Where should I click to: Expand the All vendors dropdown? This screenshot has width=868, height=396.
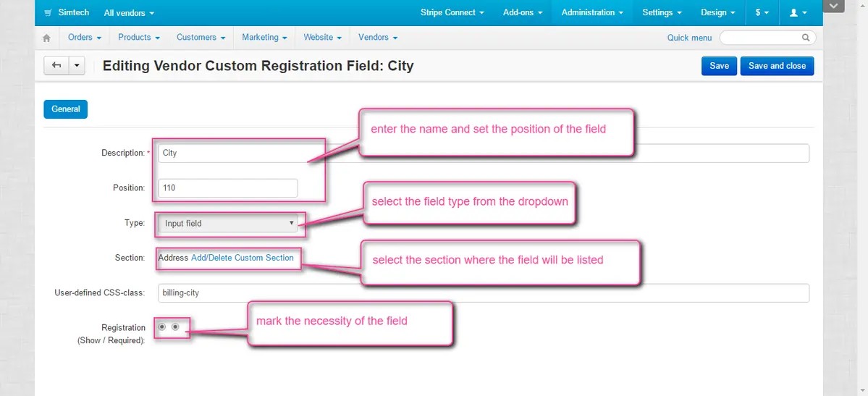(129, 13)
